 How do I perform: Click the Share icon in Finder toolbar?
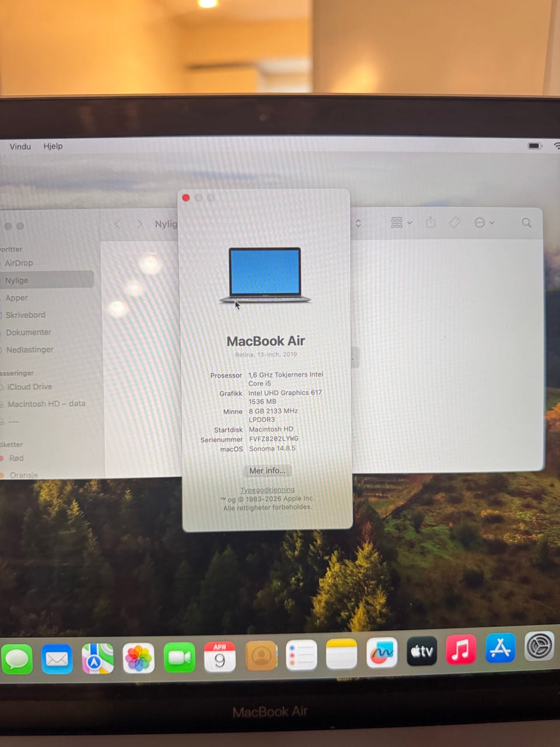(430, 222)
